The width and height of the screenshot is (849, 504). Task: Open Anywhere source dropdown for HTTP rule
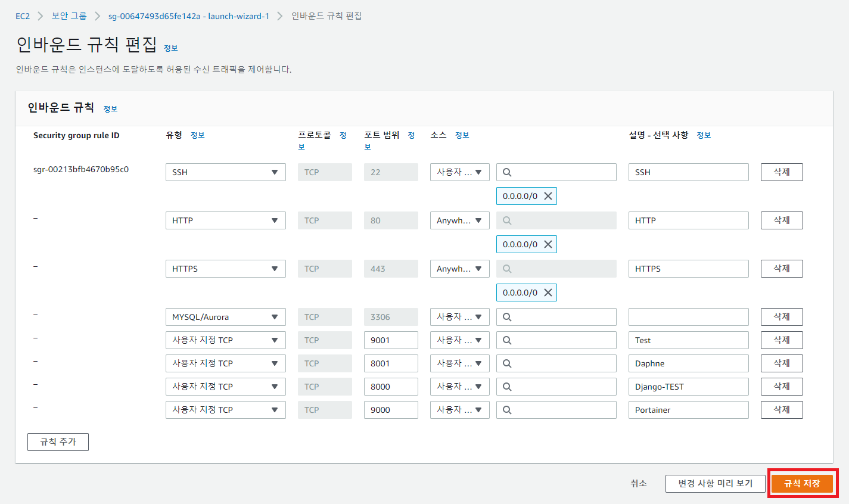[460, 220]
